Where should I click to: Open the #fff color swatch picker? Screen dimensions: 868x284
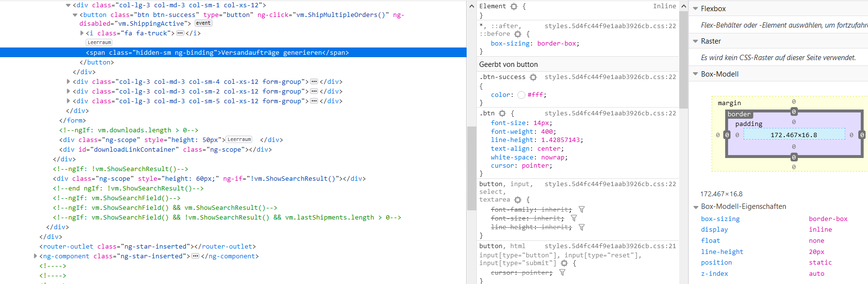coord(521,95)
